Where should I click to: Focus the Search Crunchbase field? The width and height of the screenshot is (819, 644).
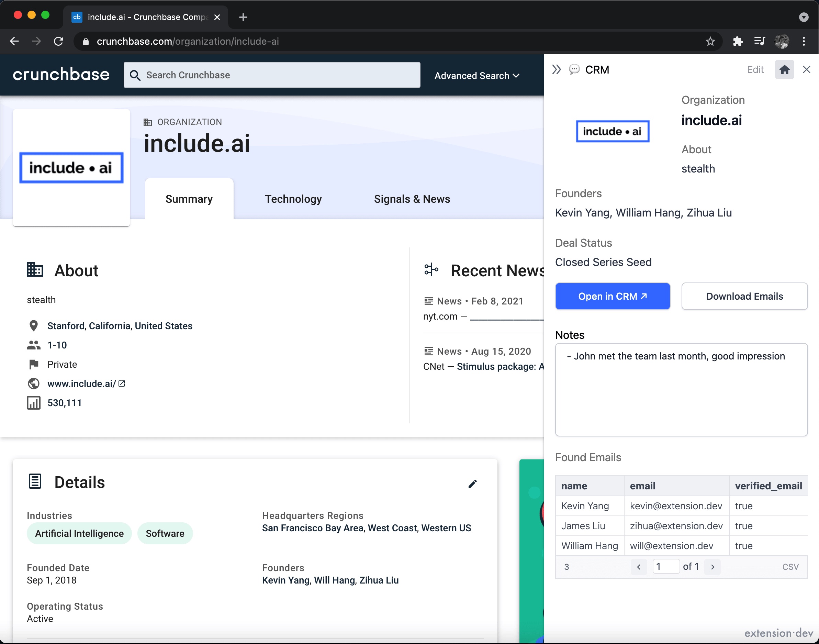(x=272, y=75)
